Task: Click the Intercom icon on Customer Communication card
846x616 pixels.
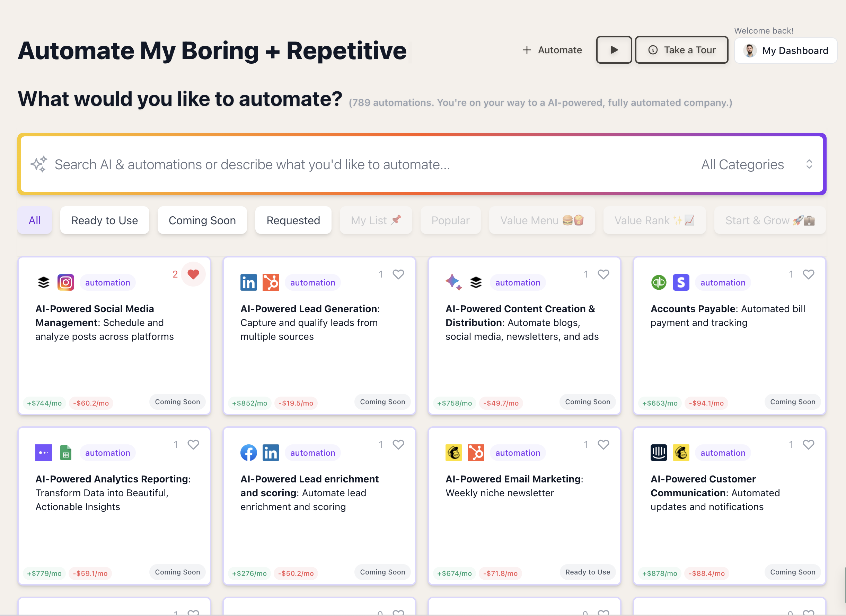Action: tap(659, 453)
